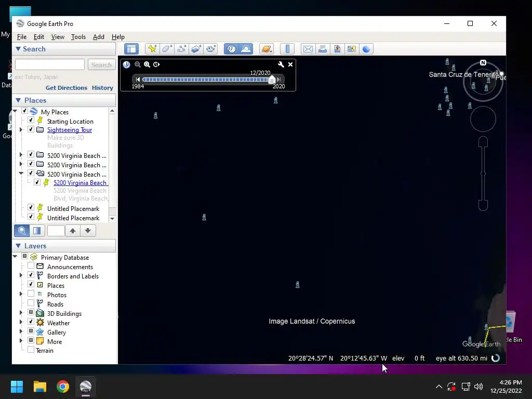
Task: Open the Edit menu
Action: 38,37
